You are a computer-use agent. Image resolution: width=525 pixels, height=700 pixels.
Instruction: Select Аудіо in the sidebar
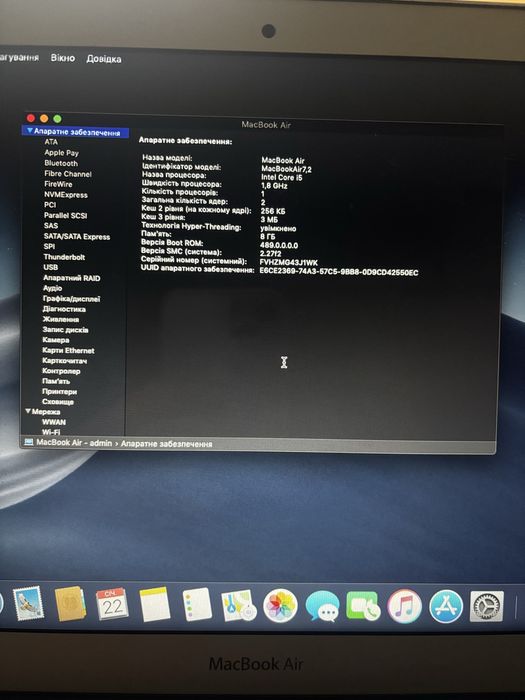point(53,288)
